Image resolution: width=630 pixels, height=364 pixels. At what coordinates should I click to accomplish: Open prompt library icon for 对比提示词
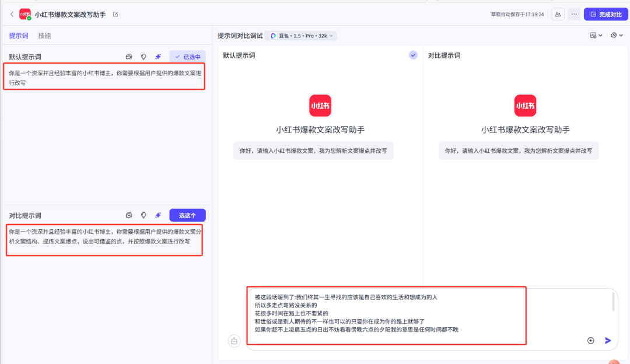[129, 215]
